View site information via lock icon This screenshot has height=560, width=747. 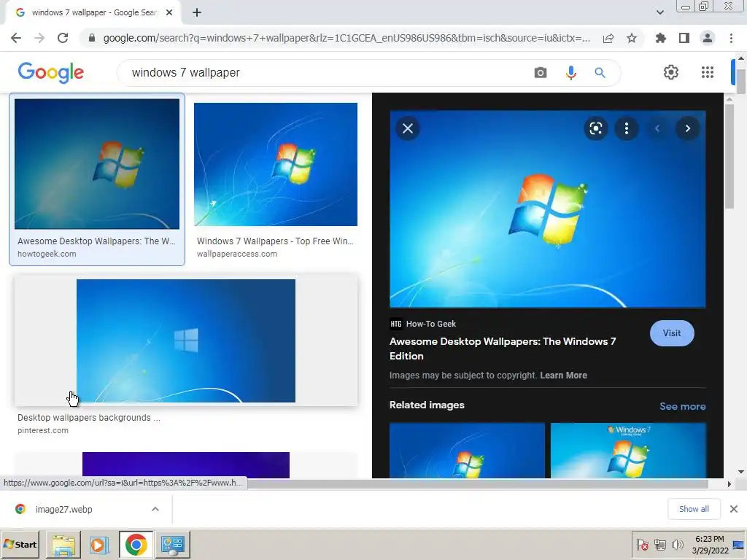click(91, 38)
